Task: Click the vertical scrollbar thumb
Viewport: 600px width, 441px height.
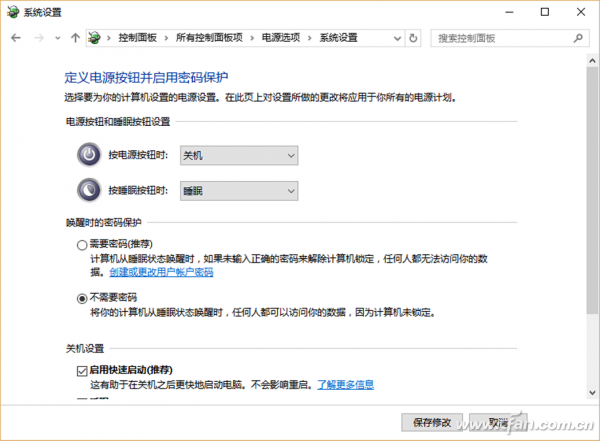Action: [x=592, y=191]
